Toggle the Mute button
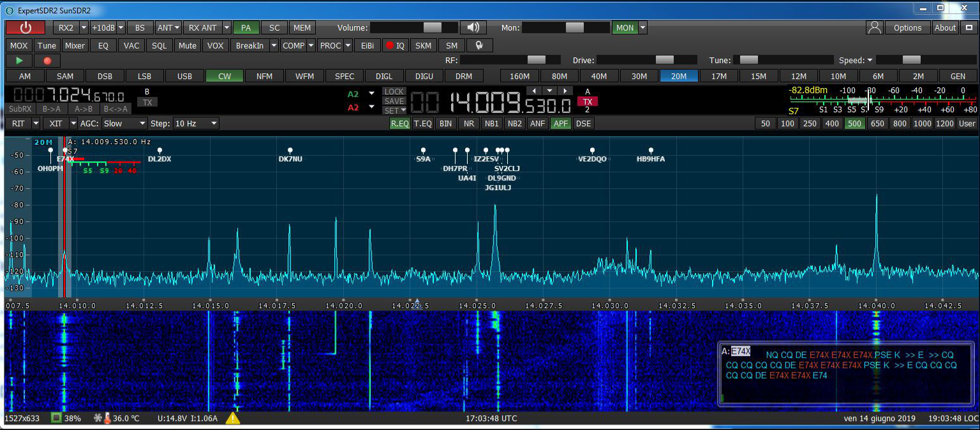The width and height of the screenshot is (980, 430). pyautogui.click(x=188, y=45)
